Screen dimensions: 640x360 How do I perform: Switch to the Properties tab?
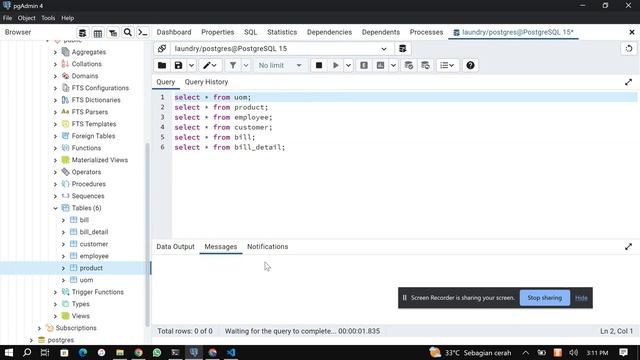[x=218, y=32]
